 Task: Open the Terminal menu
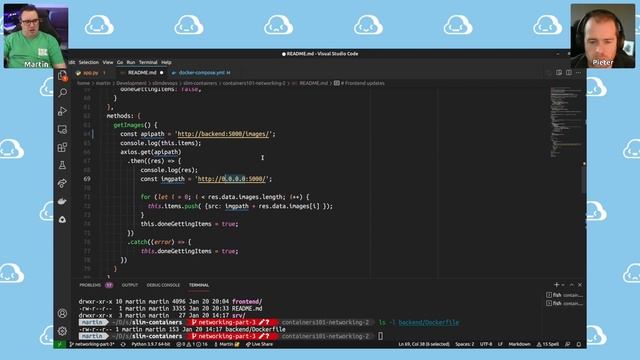[148, 62]
